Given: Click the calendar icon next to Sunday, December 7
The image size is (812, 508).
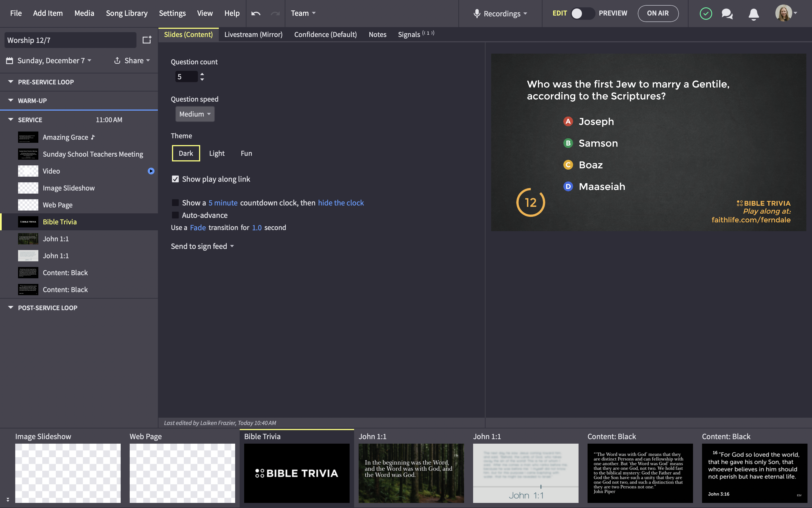Looking at the screenshot, I should tap(10, 60).
